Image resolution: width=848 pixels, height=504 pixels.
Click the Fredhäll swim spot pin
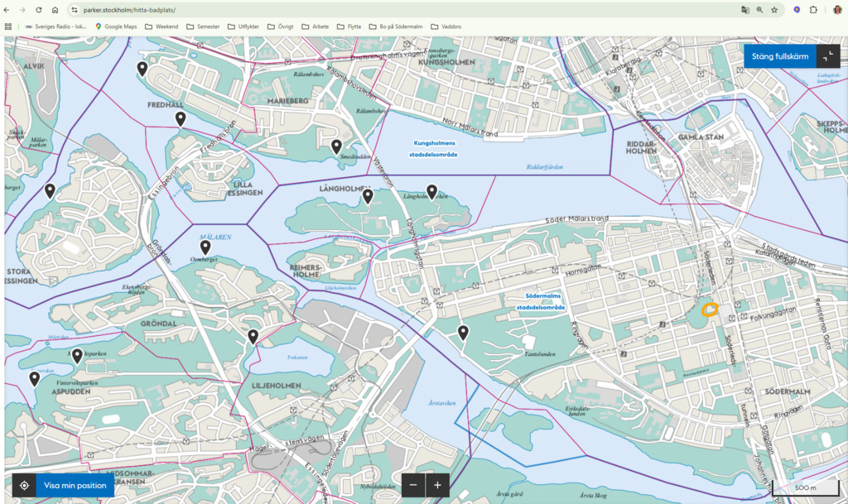[x=181, y=118]
